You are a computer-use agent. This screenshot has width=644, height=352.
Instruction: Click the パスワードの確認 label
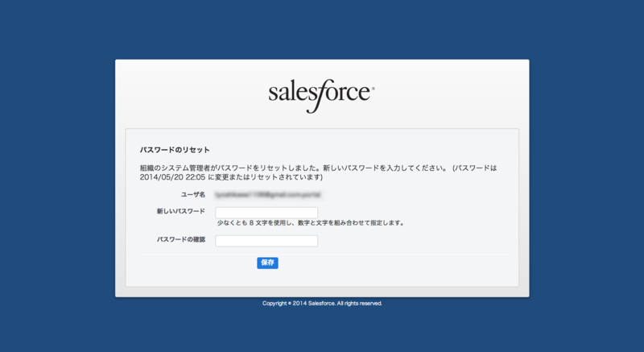tap(180, 239)
